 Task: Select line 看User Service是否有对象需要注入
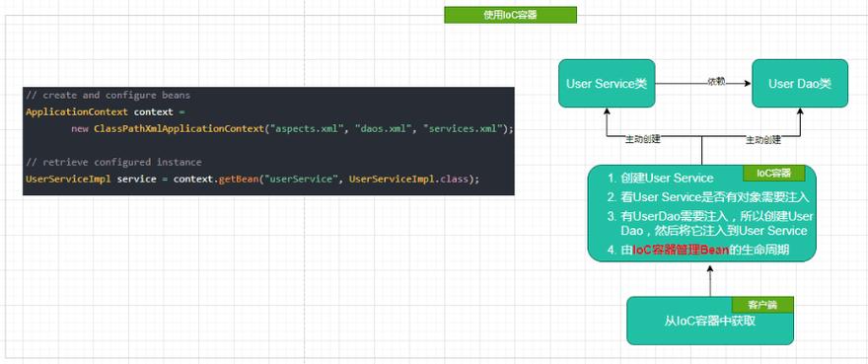(715, 196)
